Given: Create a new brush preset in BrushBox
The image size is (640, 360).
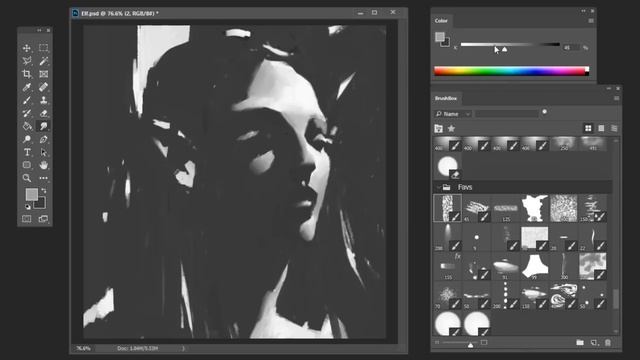Looking at the screenshot, I should click(594, 343).
